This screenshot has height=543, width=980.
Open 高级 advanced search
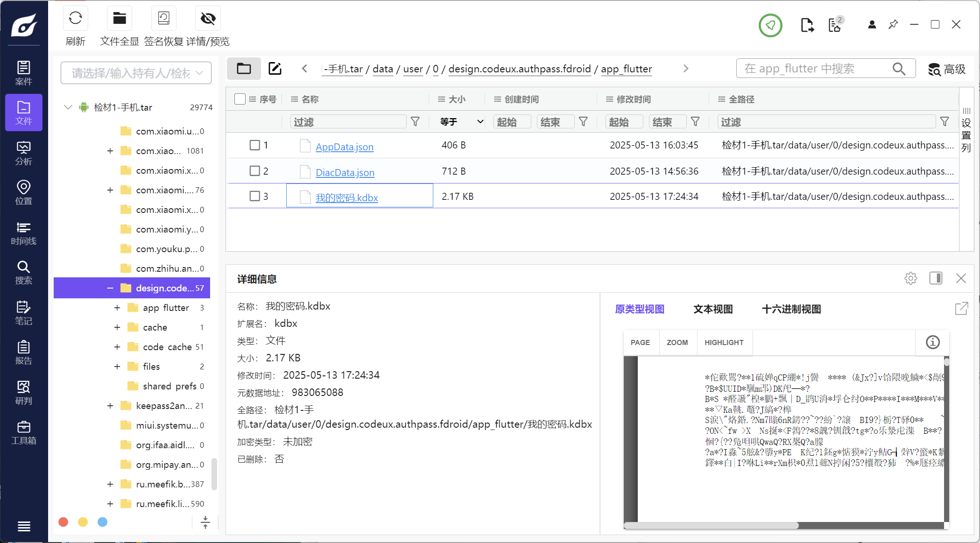[x=946, y=69]
